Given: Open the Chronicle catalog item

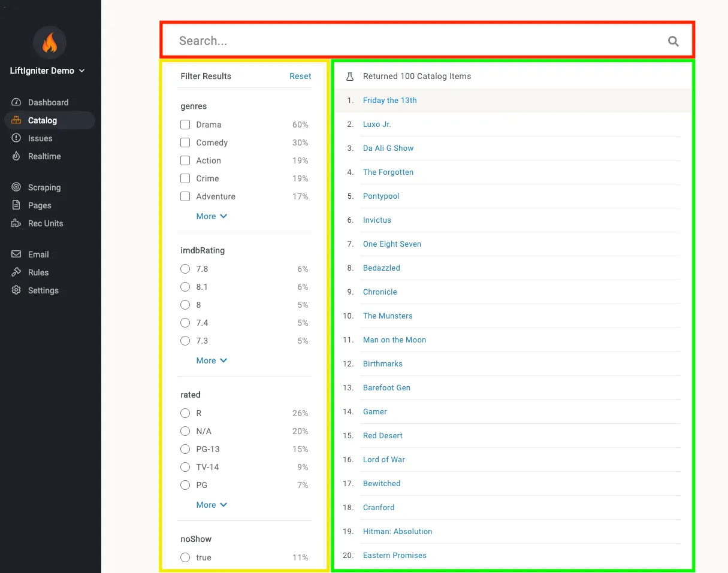Looking at the screenshot, I should pyautogui.click(x=380, y=292).
